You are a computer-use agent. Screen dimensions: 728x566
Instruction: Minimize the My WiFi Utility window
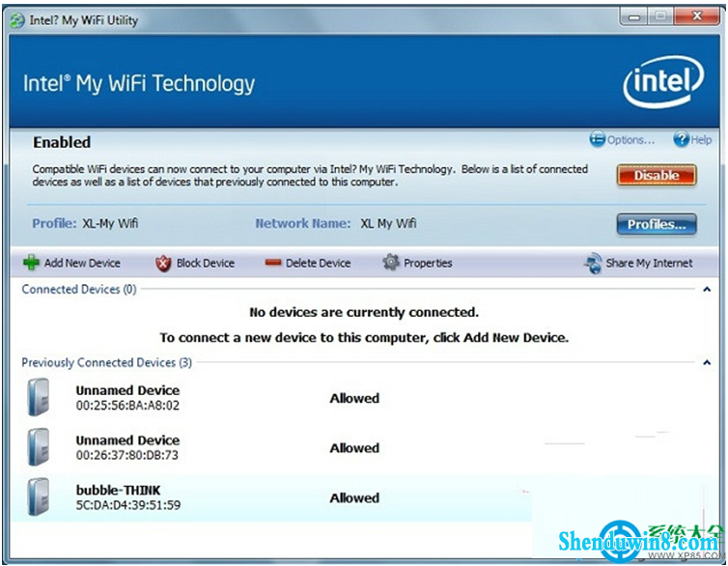pos(633,17)
